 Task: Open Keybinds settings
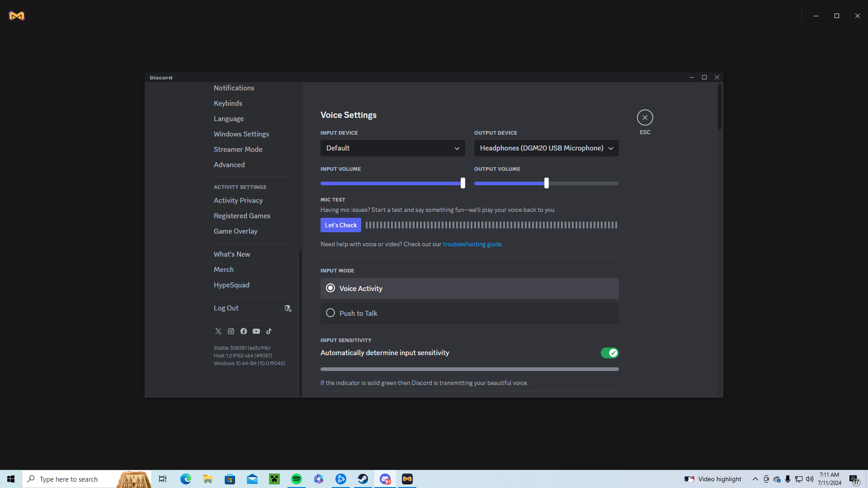228,103
